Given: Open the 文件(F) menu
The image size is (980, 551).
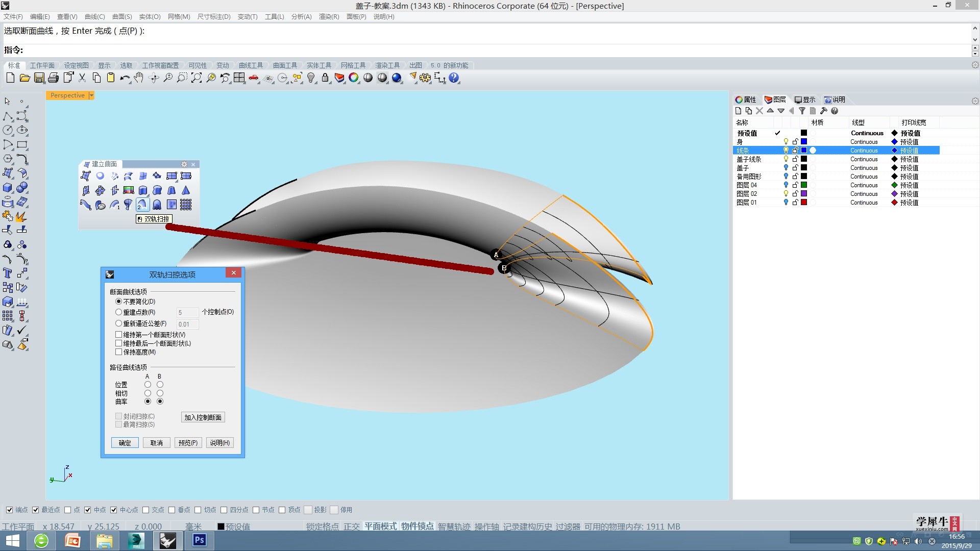Looking at the screenshot, I should 13,17.
